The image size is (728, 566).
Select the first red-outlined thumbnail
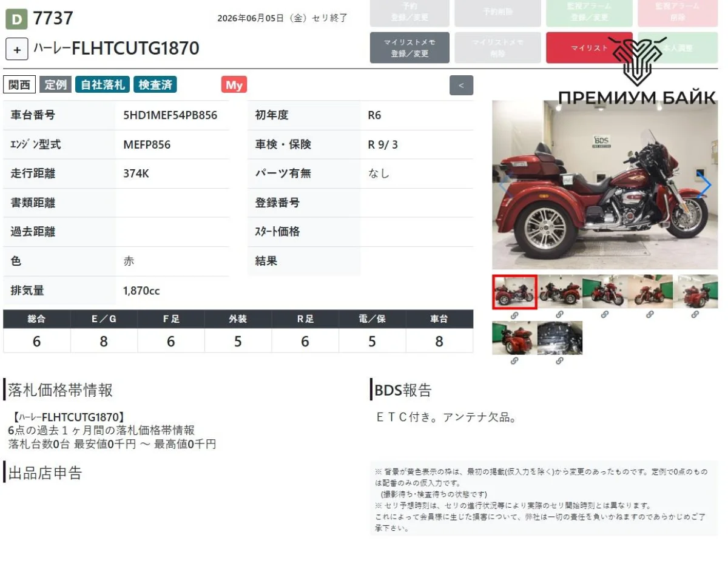(x=514, y=292)
